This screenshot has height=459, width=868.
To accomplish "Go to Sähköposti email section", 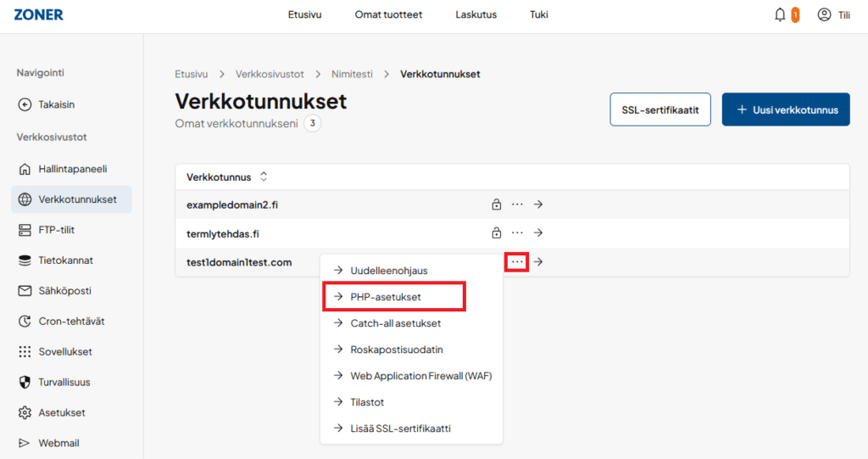I will [64, 291].
